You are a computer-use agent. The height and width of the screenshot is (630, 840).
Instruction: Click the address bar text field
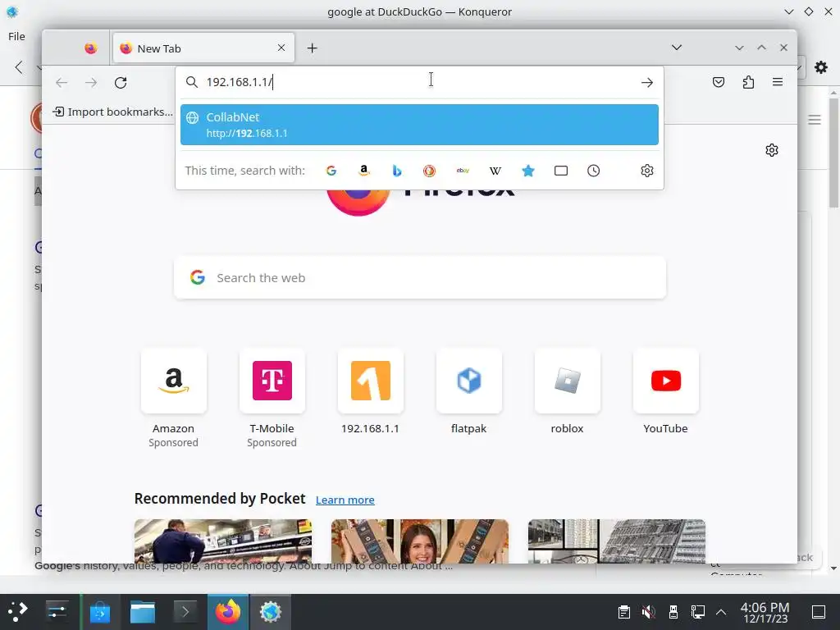pyautogui.click(x=419, y=82)
